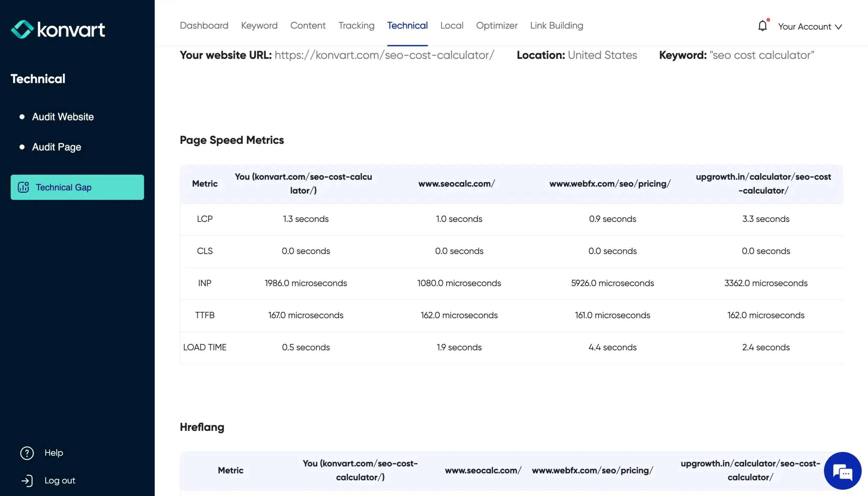Click the You (konvart.com) header in Page Speed table

(x=303, y=184)
